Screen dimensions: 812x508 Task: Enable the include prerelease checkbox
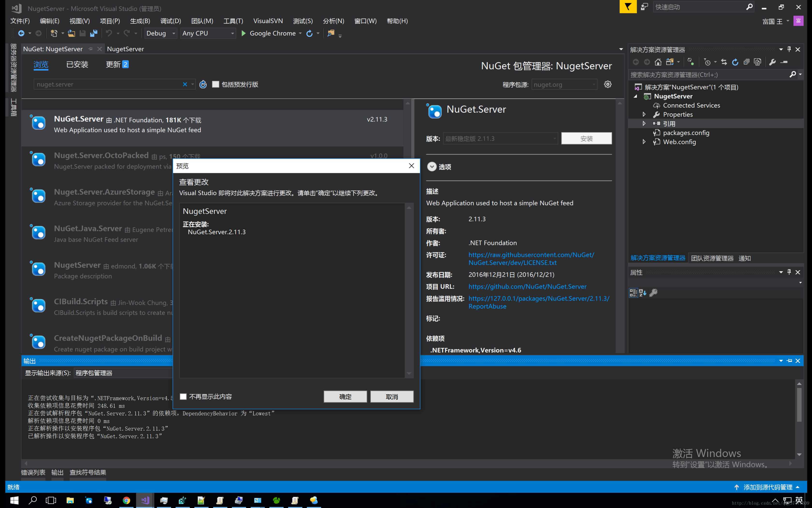click(x=216, y=84)
